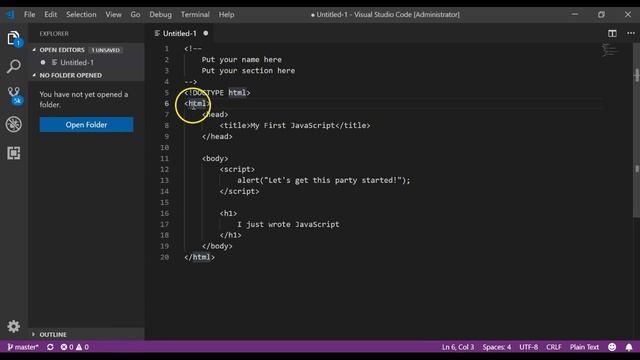Open the Selection menu
640x360 pixels.
(x=81, y=15)
